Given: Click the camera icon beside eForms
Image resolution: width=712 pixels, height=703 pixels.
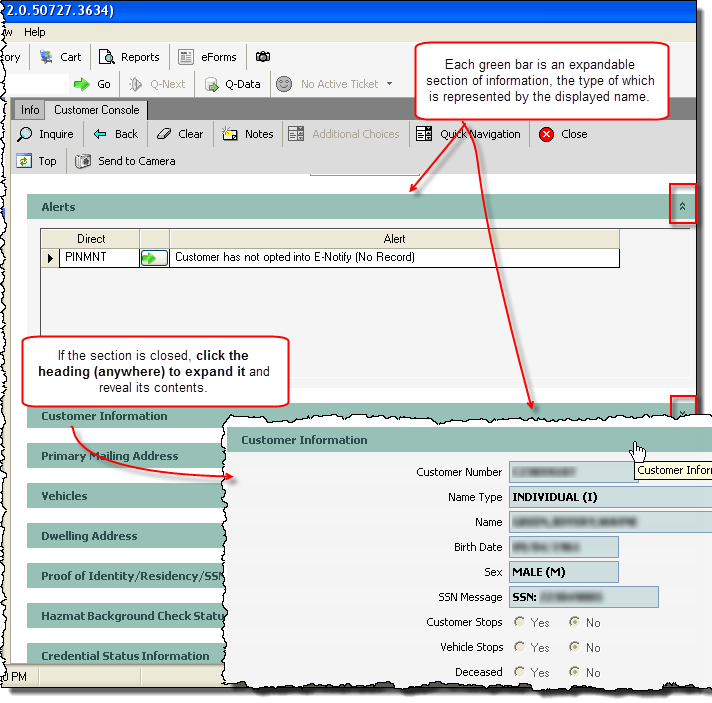Looking at the screenshot, I should [263, 57].
